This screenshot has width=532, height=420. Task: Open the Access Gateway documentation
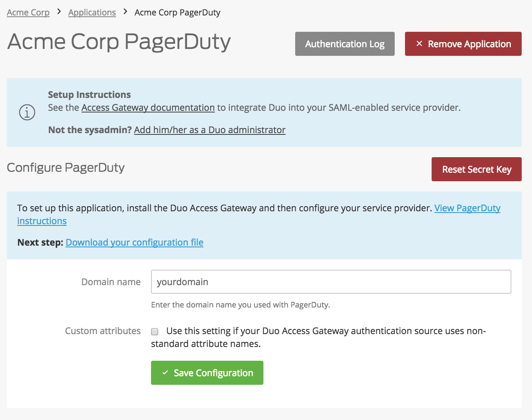point(148,107)
